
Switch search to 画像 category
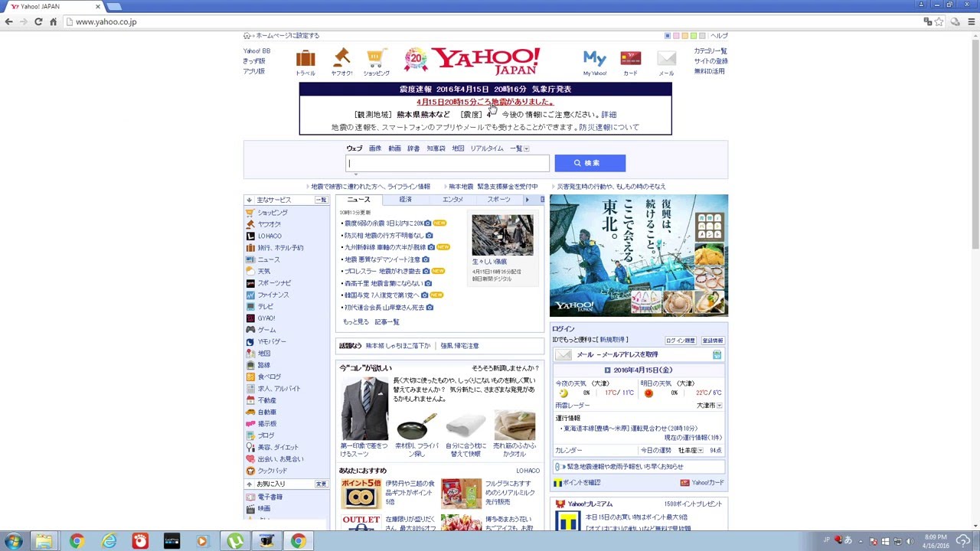click(375, 148)
